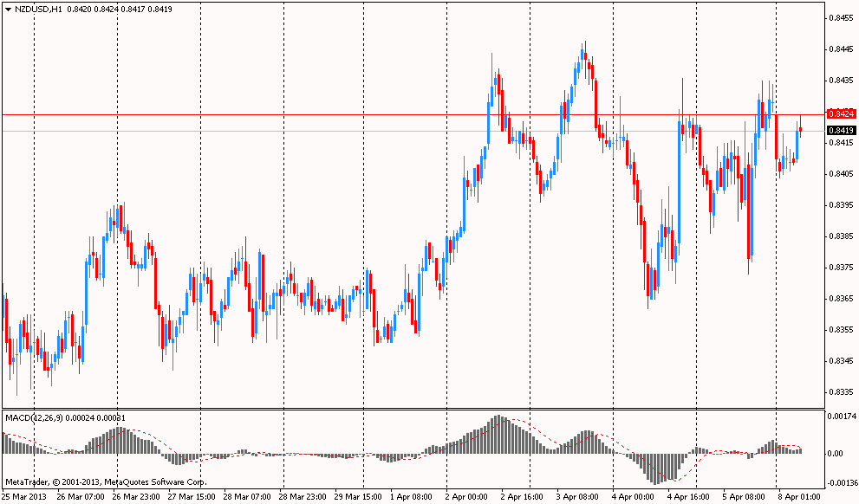Click the 0.8365 price scale value
The height and width of the screenshot is (504, 859).
[x=842, y=298]
